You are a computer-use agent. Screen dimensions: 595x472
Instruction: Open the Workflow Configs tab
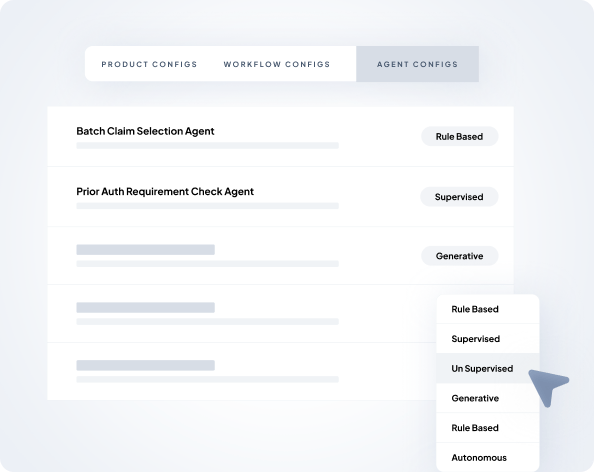(x=277, y=64)
